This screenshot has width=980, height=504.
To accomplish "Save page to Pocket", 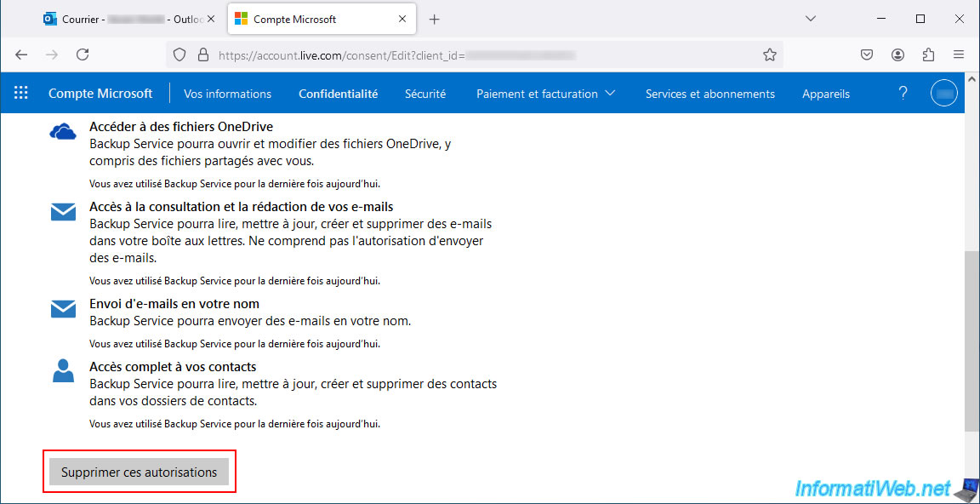I will pos(867,55).
